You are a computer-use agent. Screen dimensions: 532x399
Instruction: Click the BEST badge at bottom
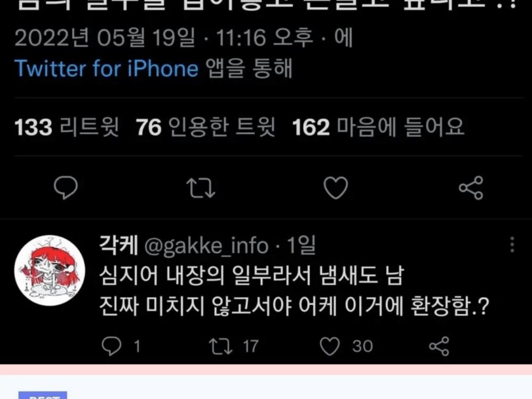43,396
